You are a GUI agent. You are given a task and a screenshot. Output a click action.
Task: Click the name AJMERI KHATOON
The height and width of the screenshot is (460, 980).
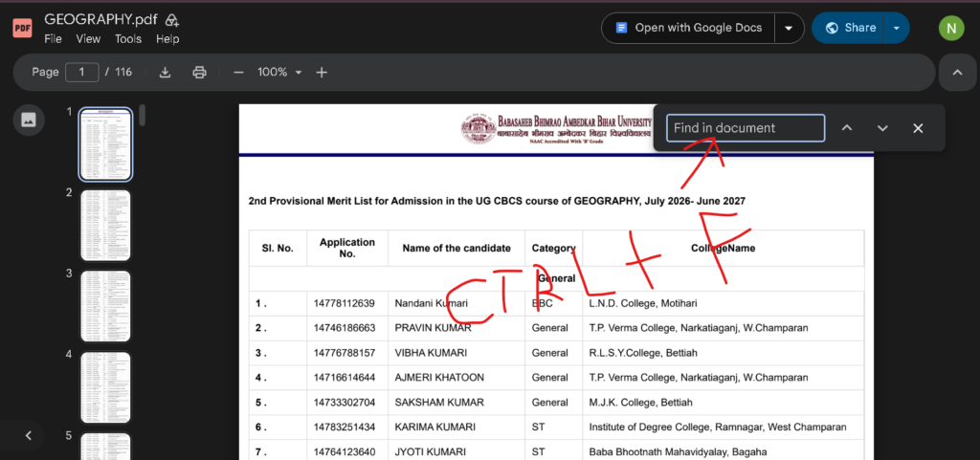[439, 378]
